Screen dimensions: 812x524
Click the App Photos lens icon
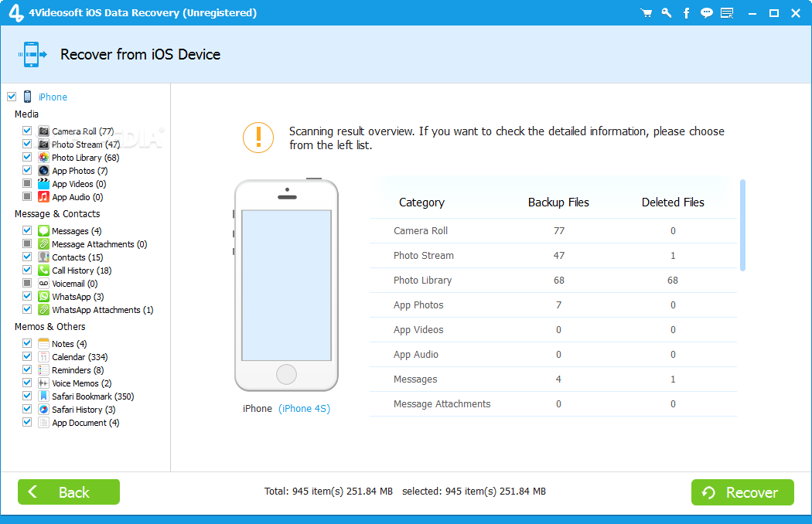[x=43, y=170]
